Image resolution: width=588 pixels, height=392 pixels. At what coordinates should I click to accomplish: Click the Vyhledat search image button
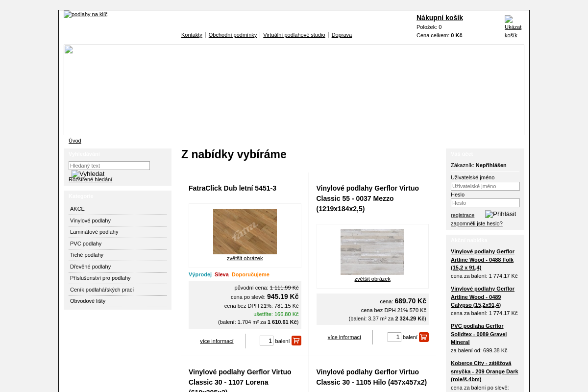(x=88, y=174)
